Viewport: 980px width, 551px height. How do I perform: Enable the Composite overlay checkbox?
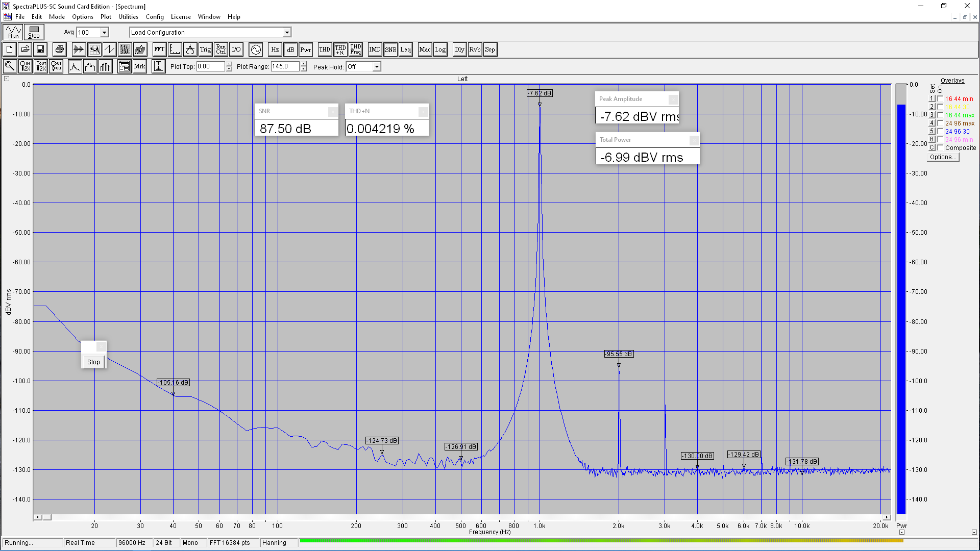click(x=940, y=148)
